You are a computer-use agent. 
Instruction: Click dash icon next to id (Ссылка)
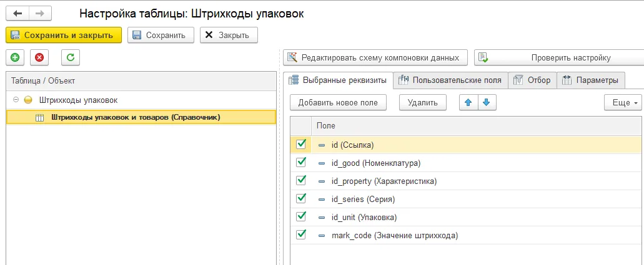(x=322, y=145)
